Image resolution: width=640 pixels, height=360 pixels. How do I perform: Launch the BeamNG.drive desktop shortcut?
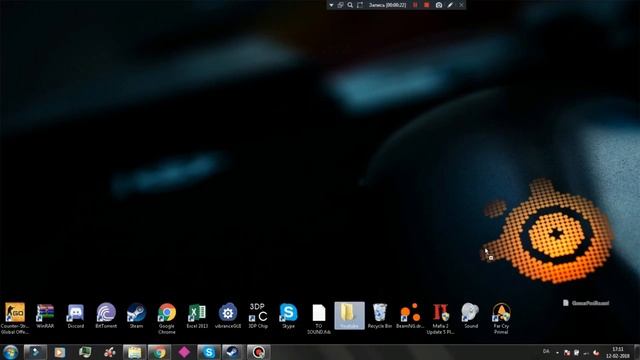[410, 316]
